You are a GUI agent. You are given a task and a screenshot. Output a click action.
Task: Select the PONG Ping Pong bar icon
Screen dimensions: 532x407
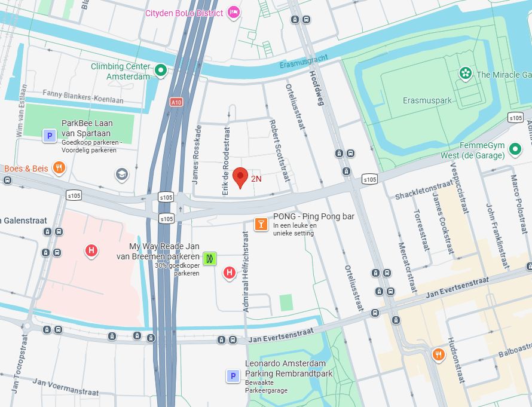261,224
